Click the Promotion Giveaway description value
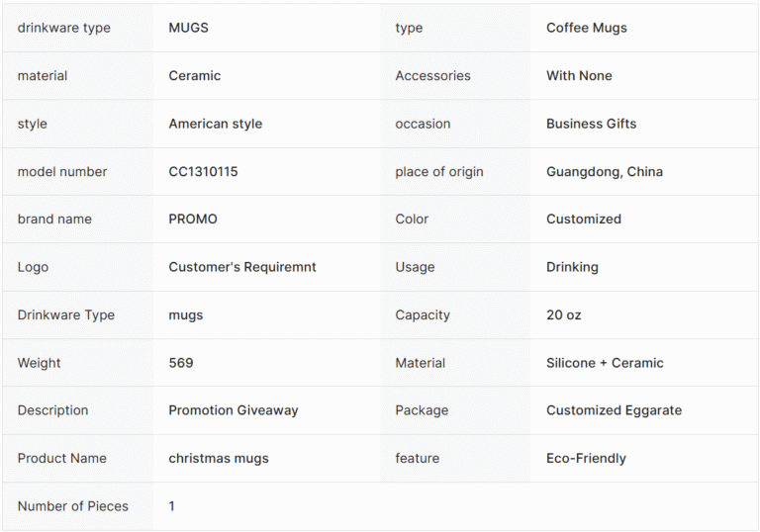 pos(233,410)
